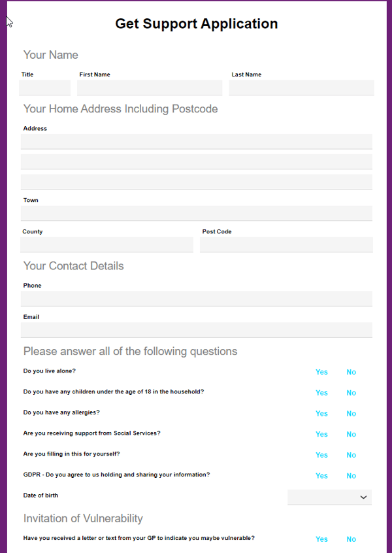This screenshot has height=553, width=392.
Task: Select Yes to agree to GDPR question
Action: (321, 475)
